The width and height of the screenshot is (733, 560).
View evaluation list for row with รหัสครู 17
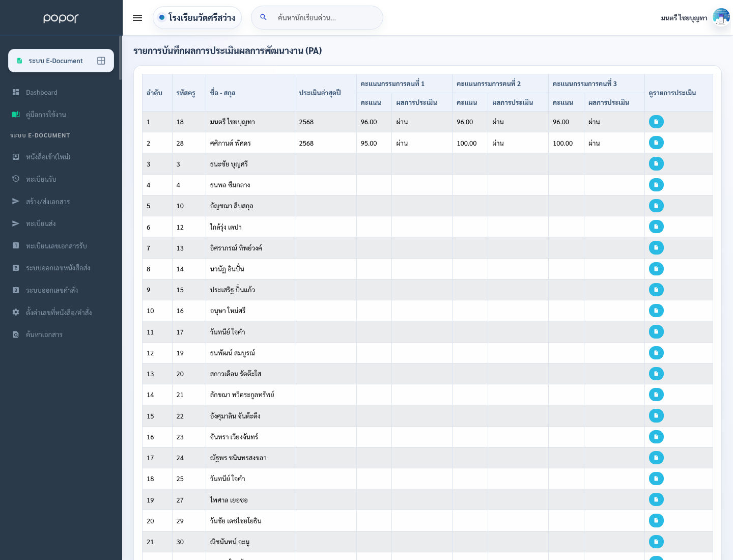click(x=656, y=331)
